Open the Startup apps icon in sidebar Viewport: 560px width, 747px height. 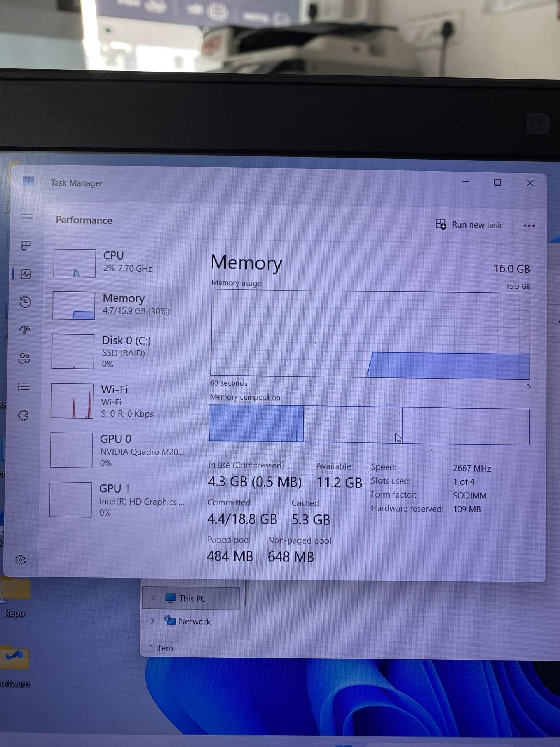[24, 330]
